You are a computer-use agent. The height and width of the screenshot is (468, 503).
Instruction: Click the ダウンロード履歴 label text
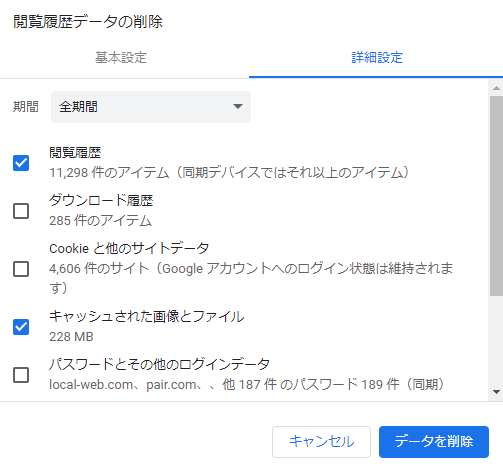coord(101,201)
